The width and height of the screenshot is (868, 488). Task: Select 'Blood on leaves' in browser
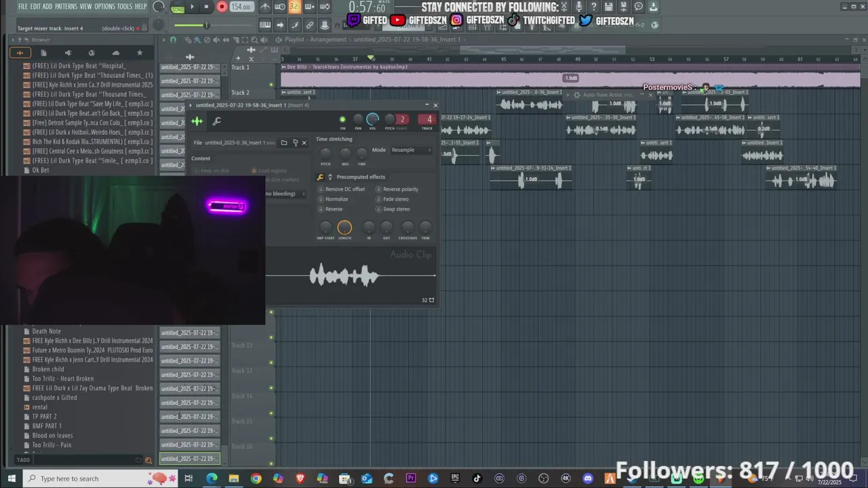tap(52, 436)
